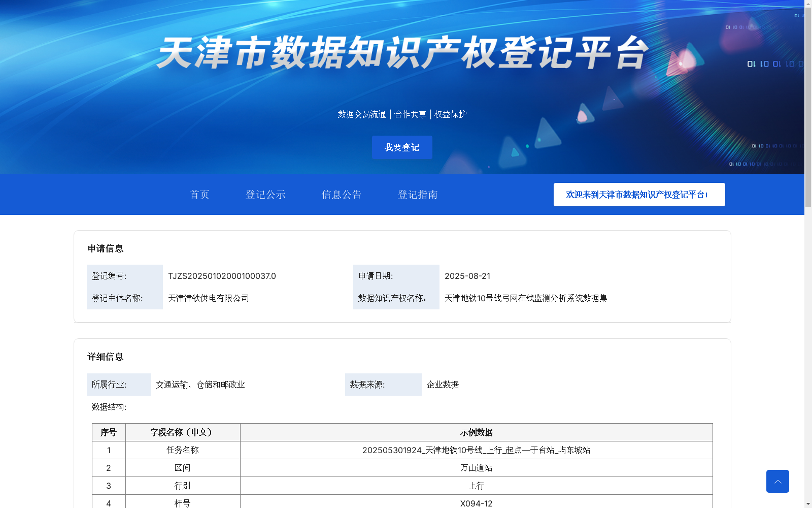Click the page title 天津市数据知识产权登记平台

click(402, 52)
